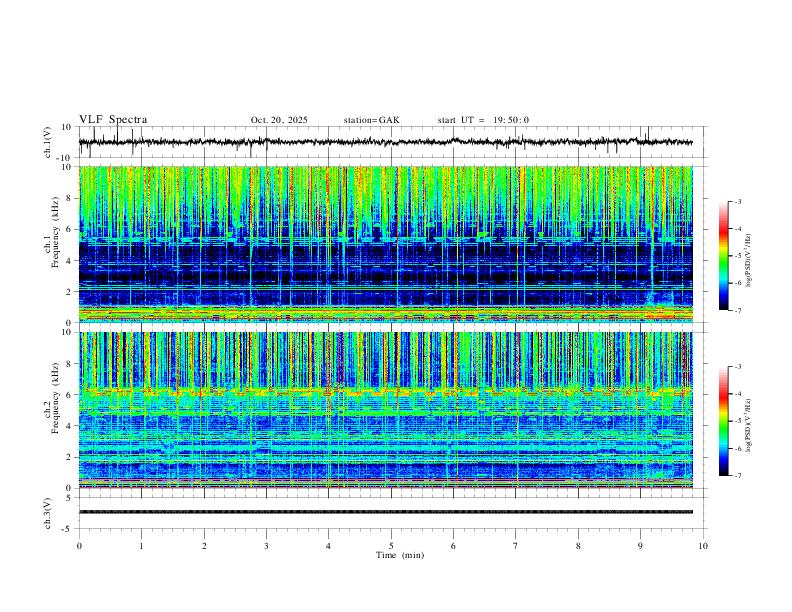
Task: Click the '-7' value on ch.2 color bar
Action: click(x=737, y=476)
